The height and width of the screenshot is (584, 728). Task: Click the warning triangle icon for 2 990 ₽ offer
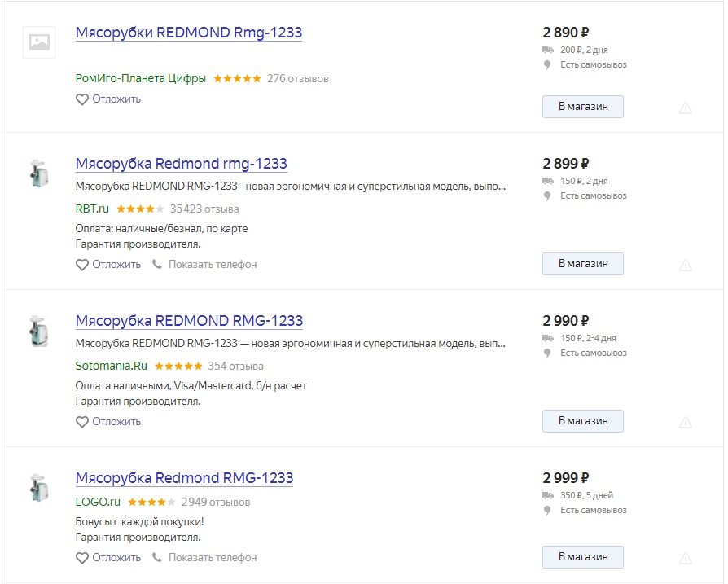686,423
